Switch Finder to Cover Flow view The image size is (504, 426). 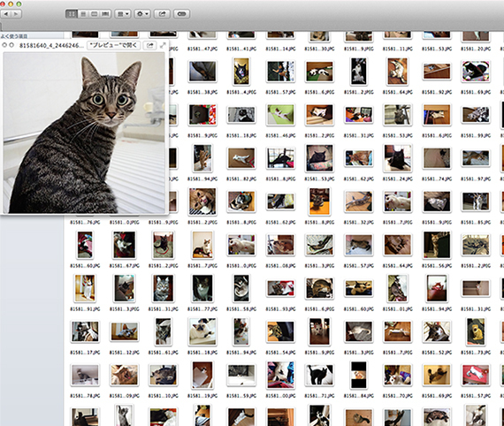105,14
